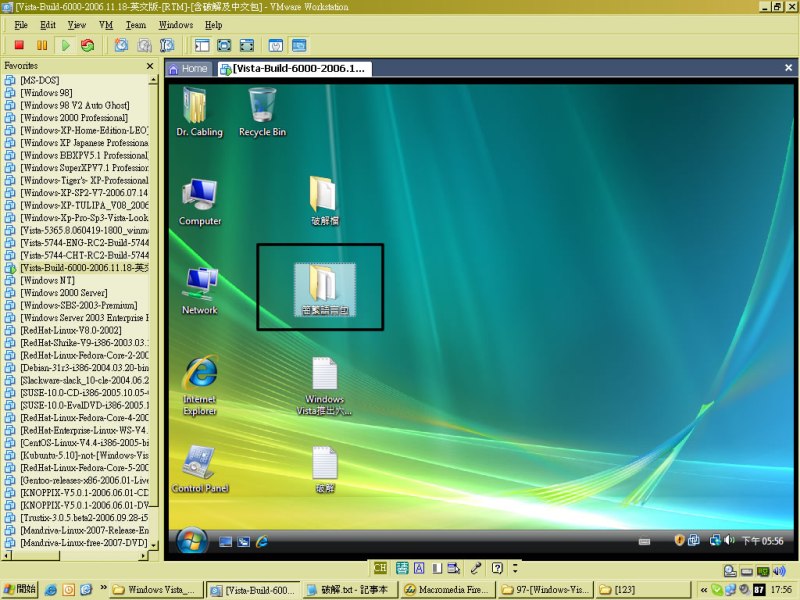Click the green Power On play button

click(65, 45)
